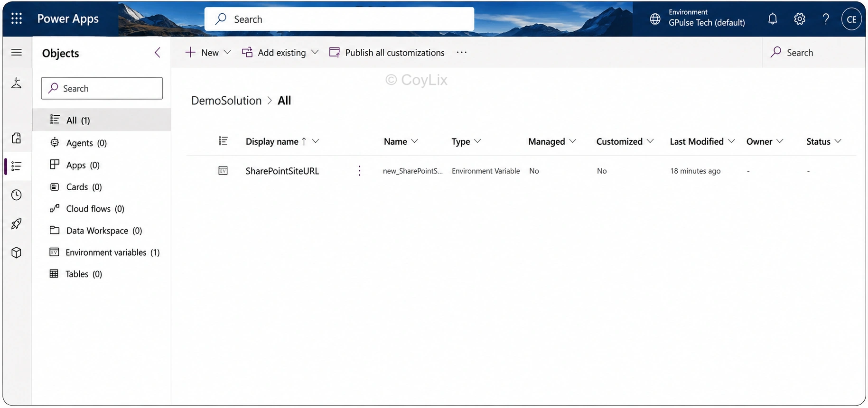
Task: Select Agents (0) in Objects tree
Action: [x=102, y=143]
